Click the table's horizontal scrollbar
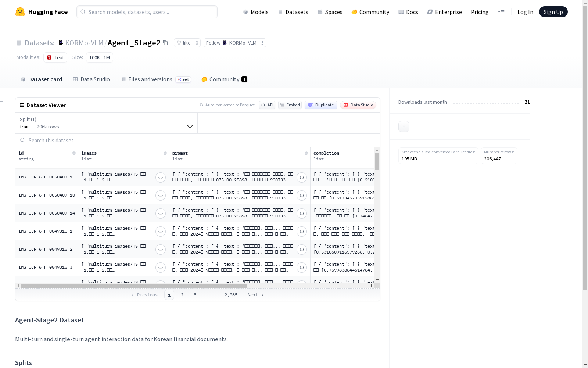 pyautogui.click(x=134, y=286)
